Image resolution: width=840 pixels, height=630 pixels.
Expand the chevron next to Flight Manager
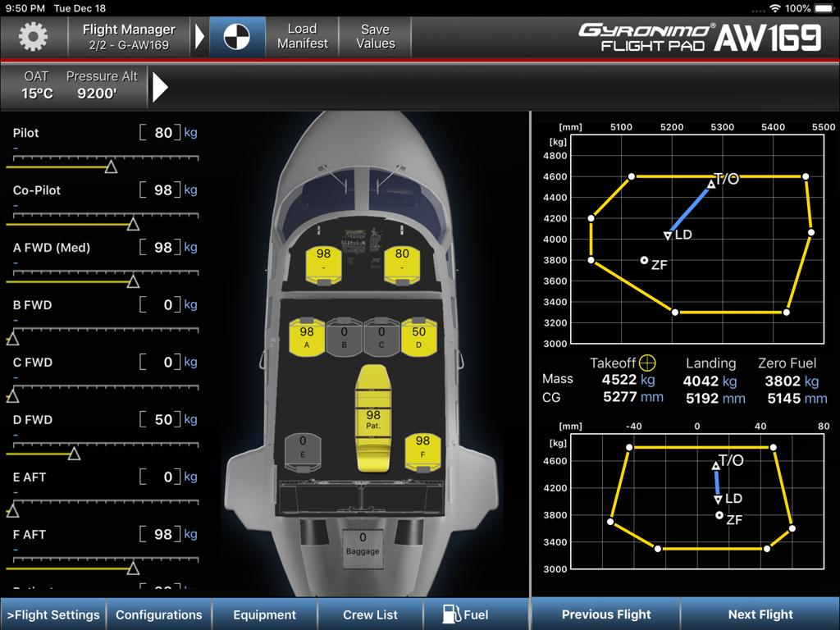pos(201,36)
